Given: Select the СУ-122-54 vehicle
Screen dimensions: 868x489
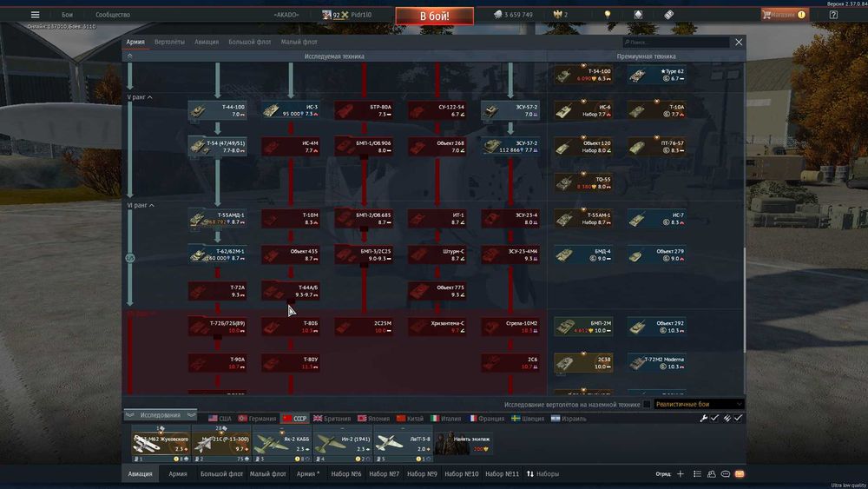Looking at the screenshot, I should coord(437,110).
